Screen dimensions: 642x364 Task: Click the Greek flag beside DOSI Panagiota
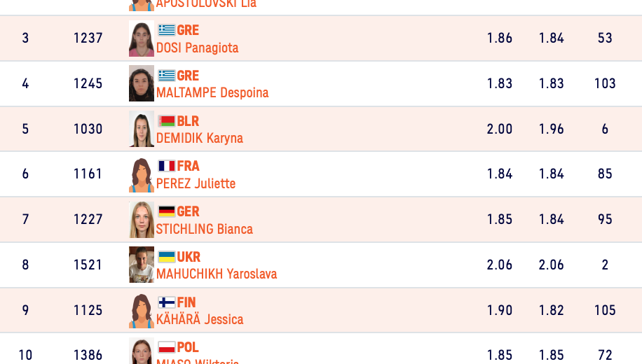point(166,30)
